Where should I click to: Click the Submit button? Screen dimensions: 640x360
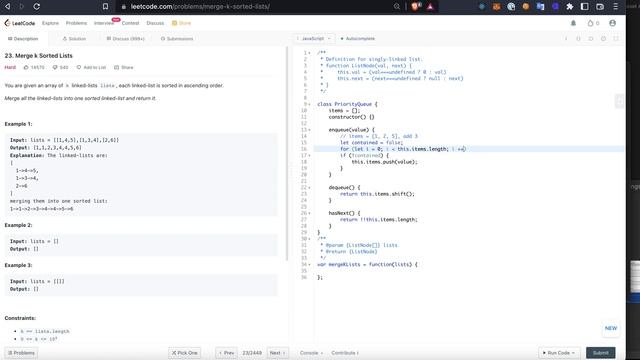[x=600, y=353]
